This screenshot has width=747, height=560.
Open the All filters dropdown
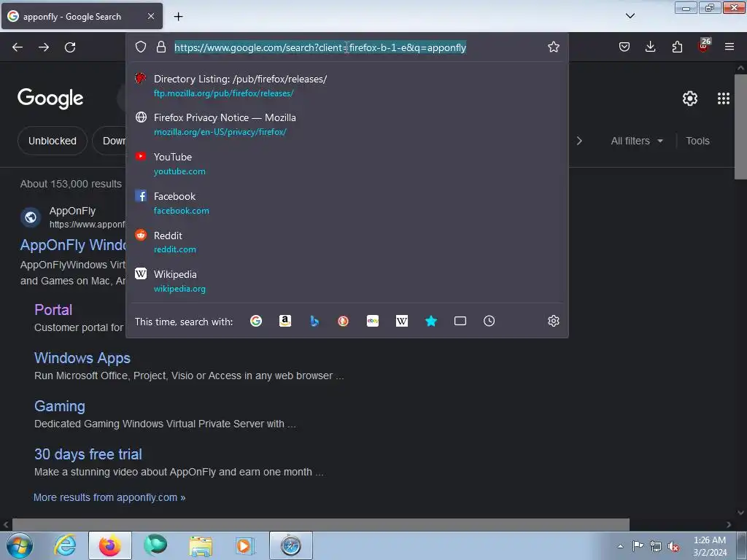(x=636, y=141)
